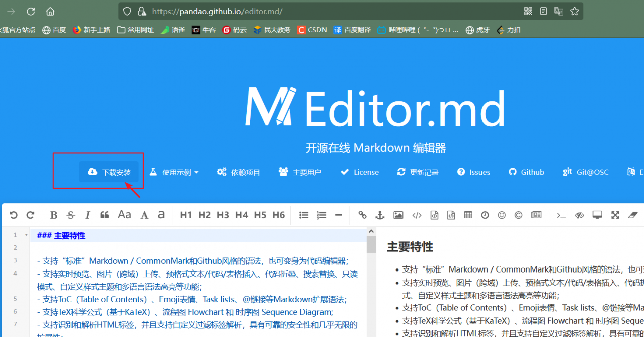Apply bold formatting with the B icon
Screen dimensions: 644x337
[x=54, y=215]
